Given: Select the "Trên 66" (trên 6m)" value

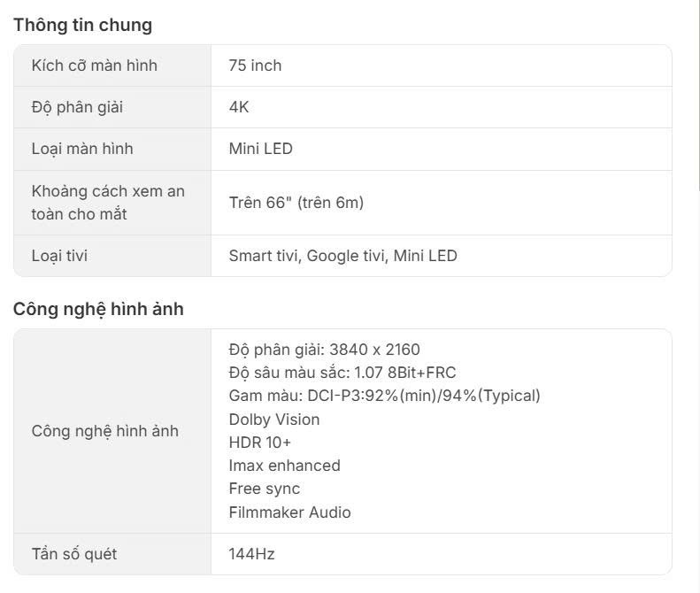Looking at the screenshot, I should pyautogui.click(x=296, y=203).
